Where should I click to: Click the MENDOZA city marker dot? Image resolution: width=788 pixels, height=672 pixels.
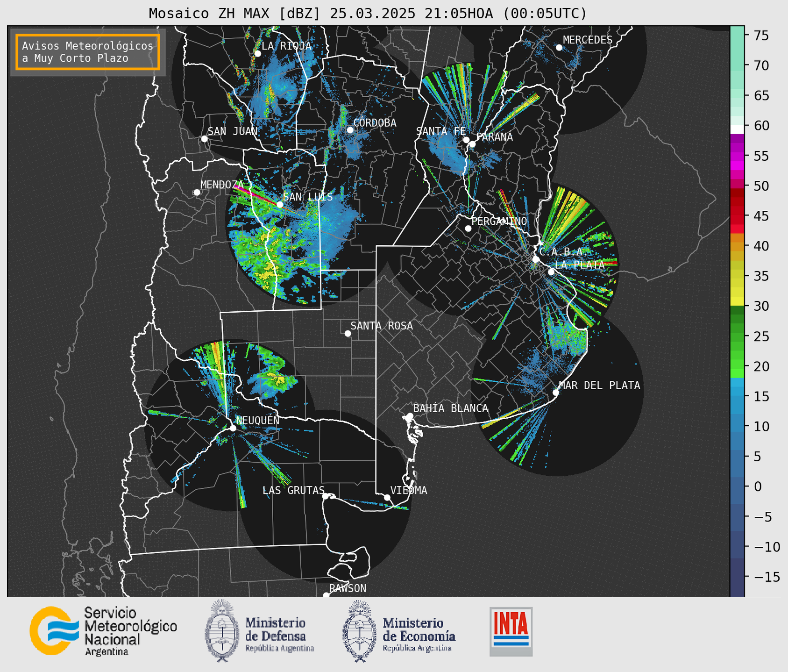[197, 193]
